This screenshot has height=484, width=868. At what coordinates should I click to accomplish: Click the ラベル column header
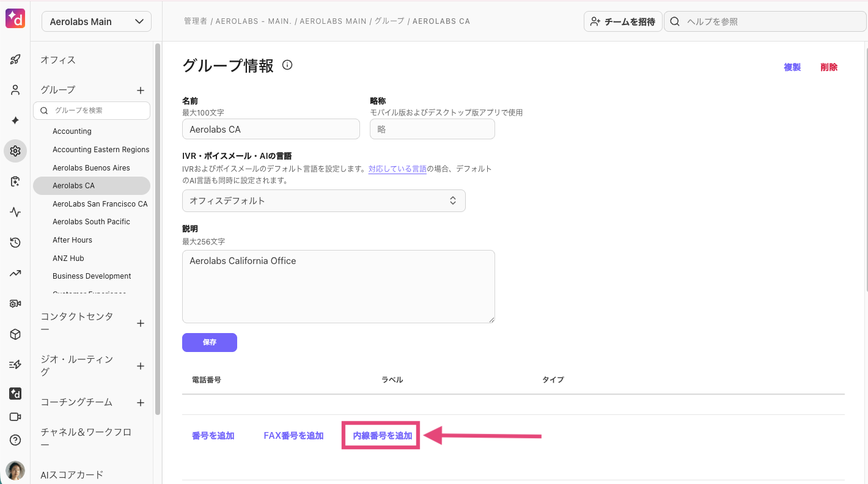[392, 380]
